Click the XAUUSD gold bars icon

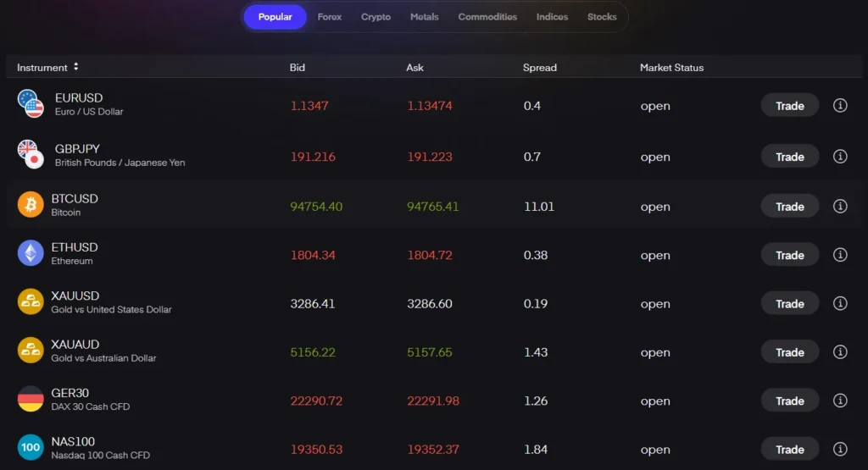(x=31, y=302)
